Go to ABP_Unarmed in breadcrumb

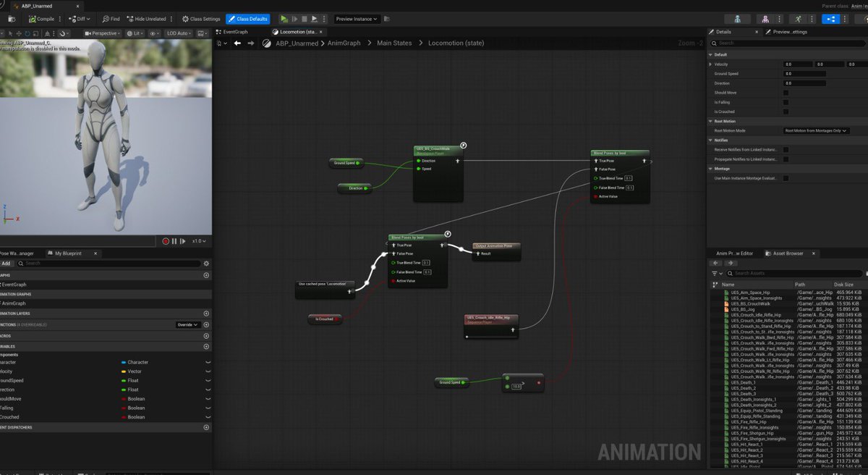tap(298, 43)
